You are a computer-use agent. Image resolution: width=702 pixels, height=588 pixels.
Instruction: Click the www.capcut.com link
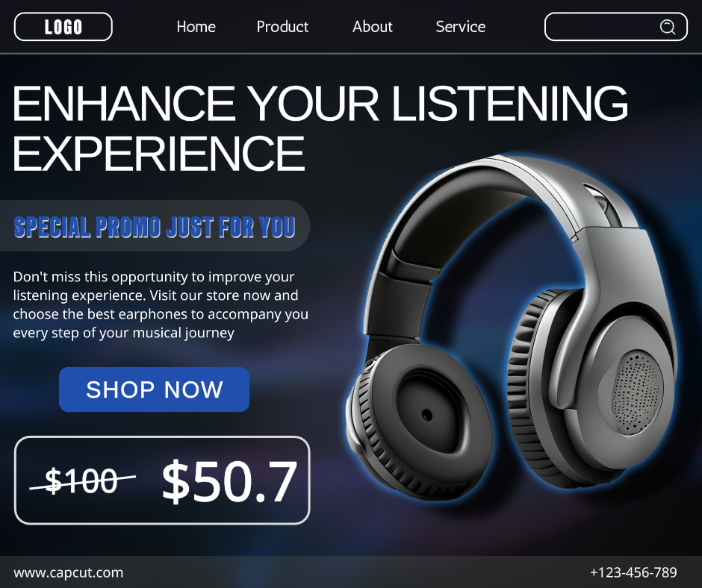click(x=69, y=572)
